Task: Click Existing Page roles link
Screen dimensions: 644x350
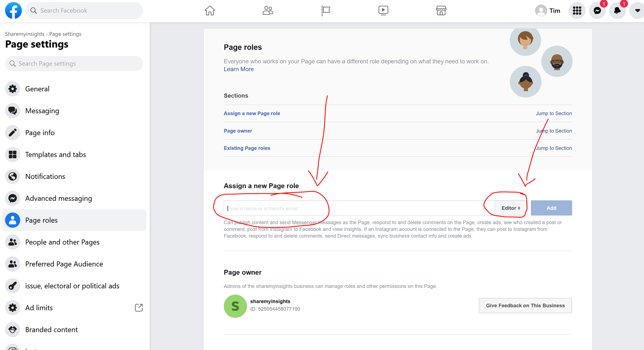Action: coord(247,148)
